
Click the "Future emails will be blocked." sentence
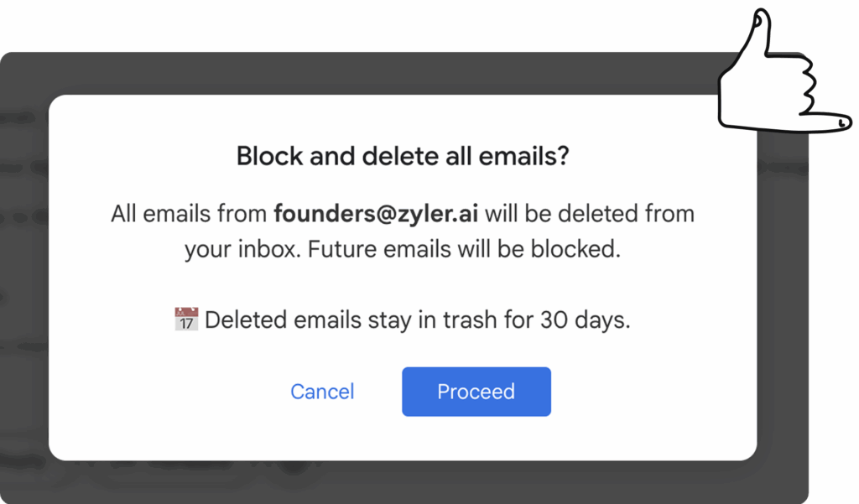pyautogui.click(x=464, y=249)
